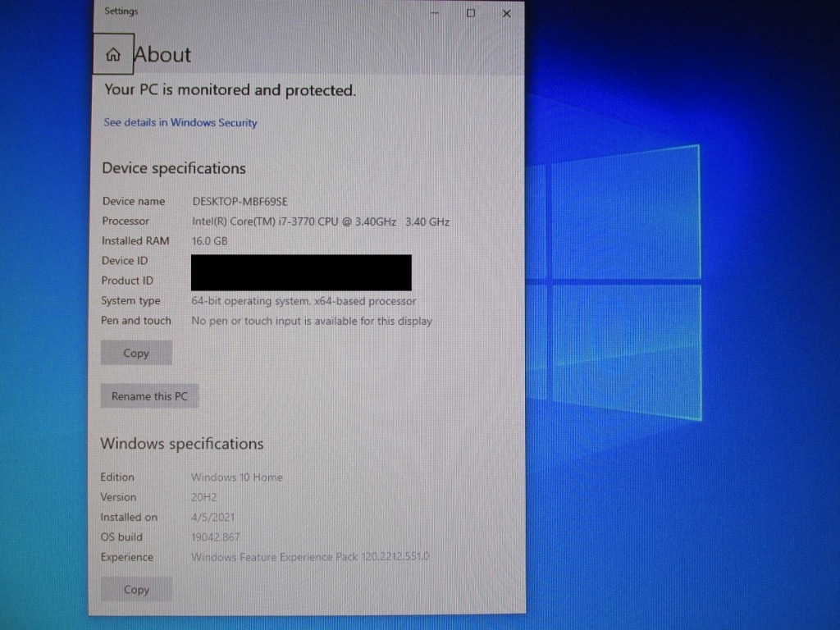This screenshot has height=630, width=840.
Task: Select installed date 4/5/2021
Action: (212, 518)
